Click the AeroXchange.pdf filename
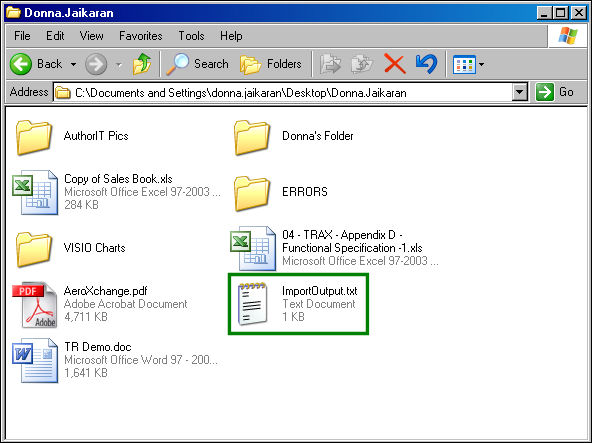Viewport: 592px width, 443px height. pyautogui.click(x=105, y=291)
